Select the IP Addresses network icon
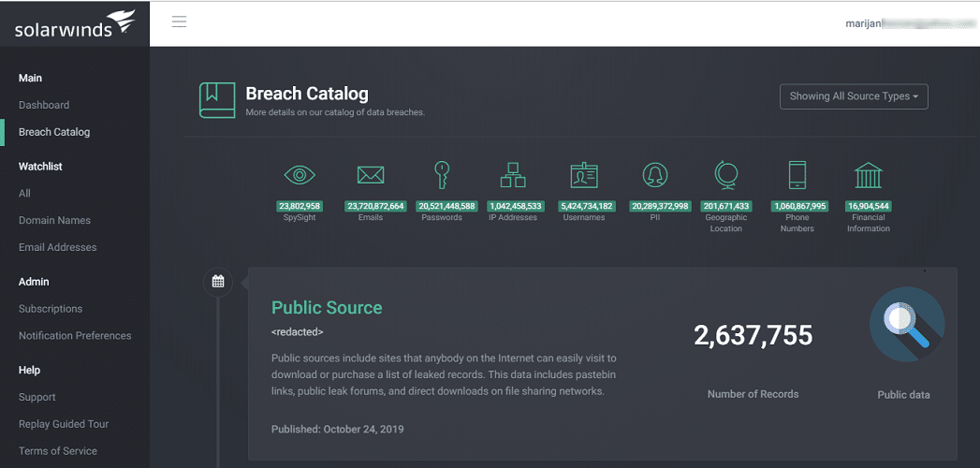Viewport: 980px width, 468px height. (513, 175)
